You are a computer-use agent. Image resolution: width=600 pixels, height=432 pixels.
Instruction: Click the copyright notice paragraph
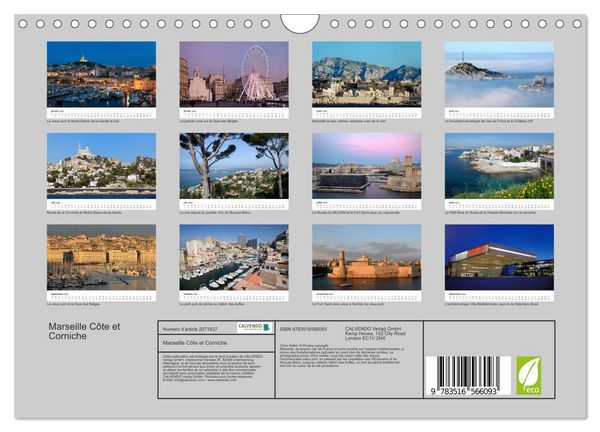(x=212, y=368)
